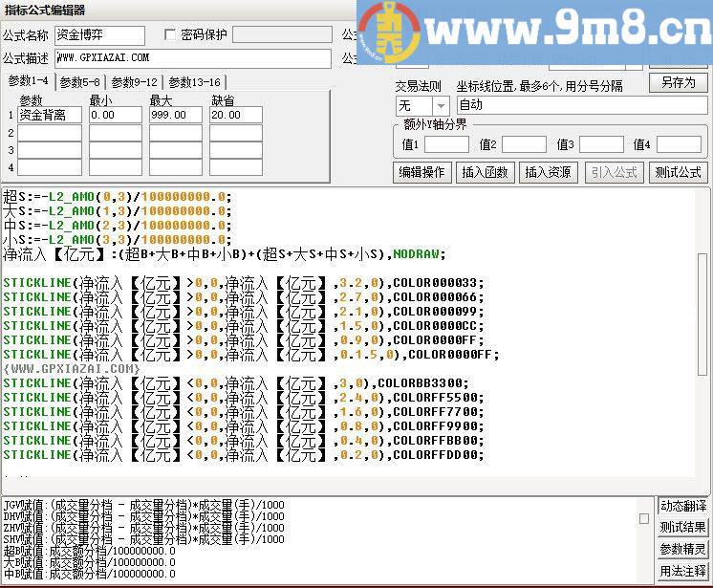Viewport: 713px width, 588px height.
Task: Click the scroll thumb in translation panel
Action: tap(644, 518)
